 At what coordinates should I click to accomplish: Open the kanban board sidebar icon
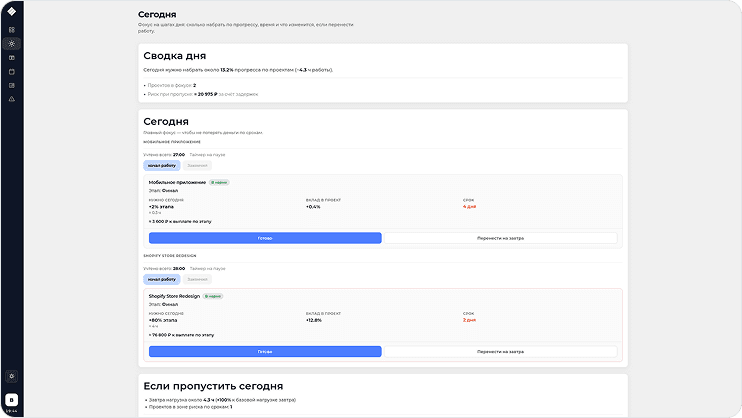12,58
